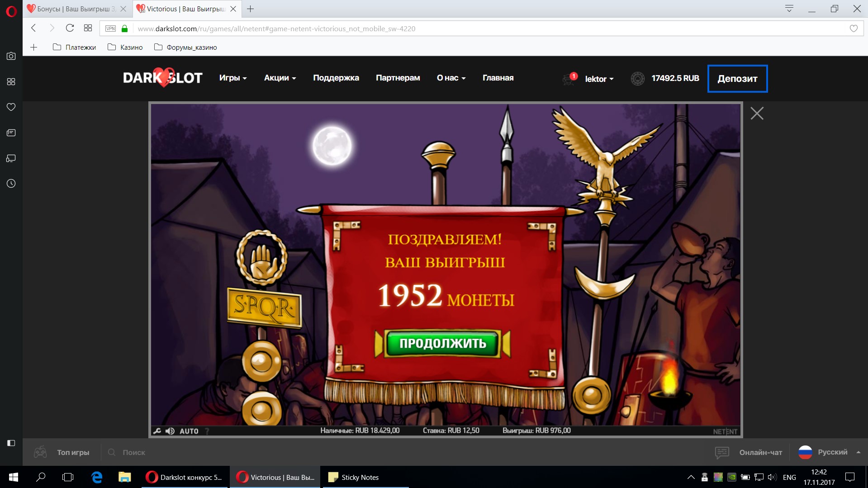Open Speed Dial grid icon in sidebar

coord(11,82)
